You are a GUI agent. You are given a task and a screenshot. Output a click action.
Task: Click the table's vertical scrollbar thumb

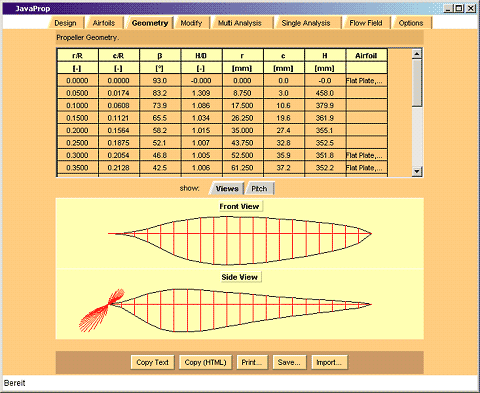tap(417, 83)
